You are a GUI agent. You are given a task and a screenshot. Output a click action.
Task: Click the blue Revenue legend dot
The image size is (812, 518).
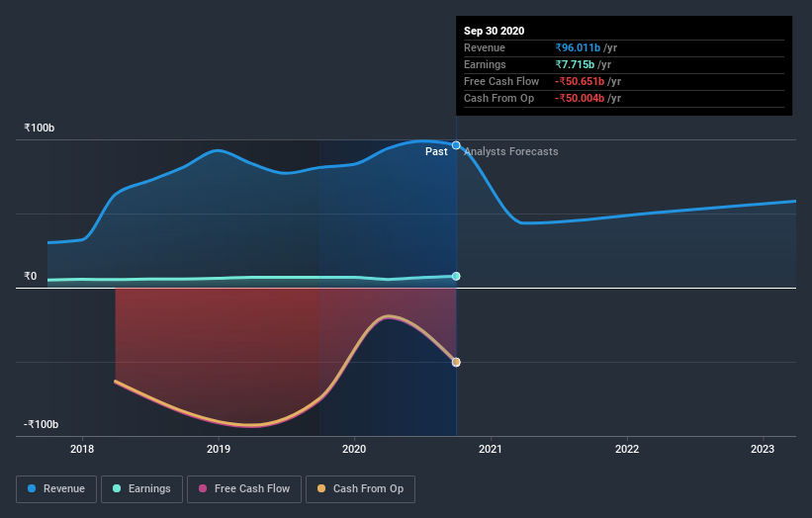point(32,488)
